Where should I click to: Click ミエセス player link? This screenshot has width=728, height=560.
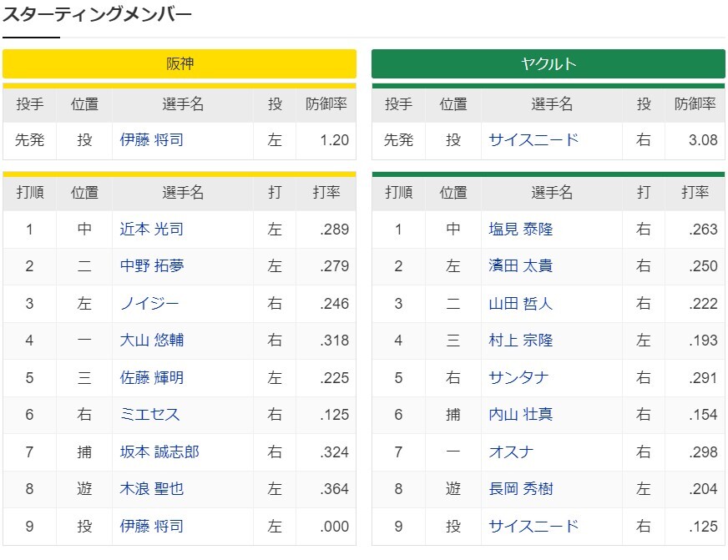(149, 414)
